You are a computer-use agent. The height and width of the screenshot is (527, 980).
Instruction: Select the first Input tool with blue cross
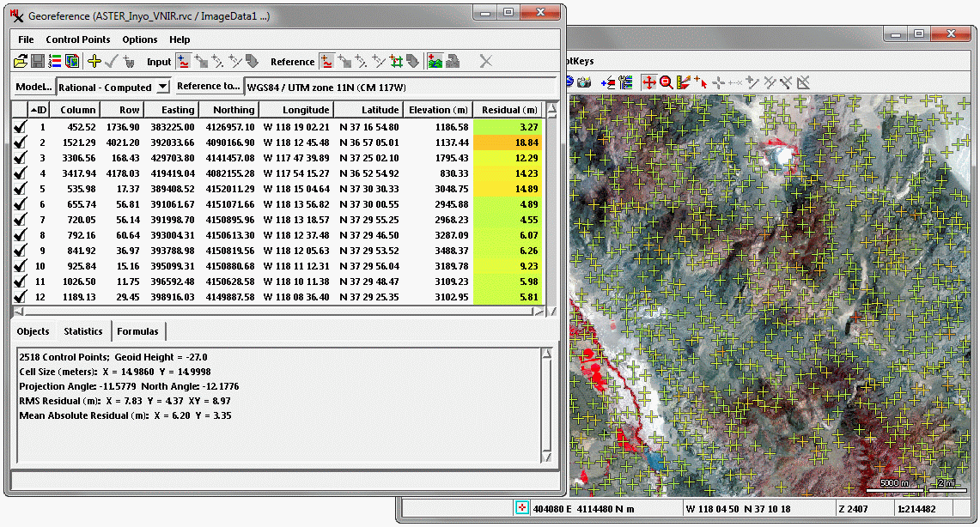[183, 61]
